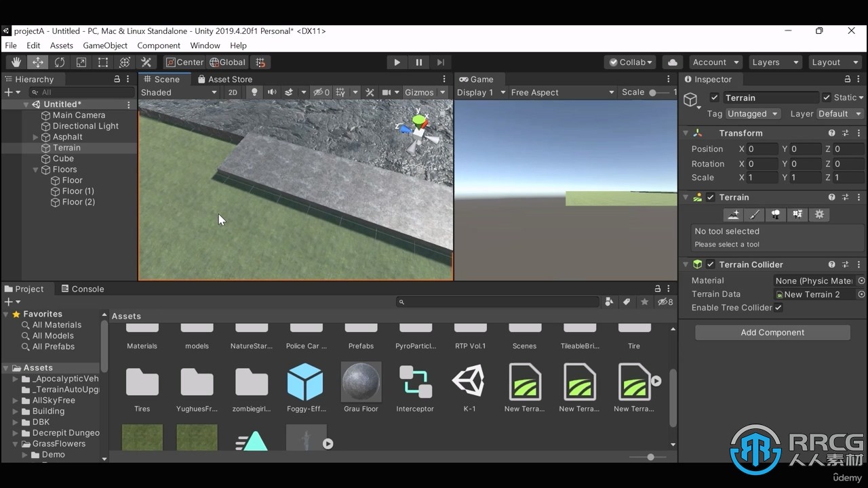Viewport: 868px width, 488px height.
Task: Open Terrain Settings gear
Action: pos(819,214)
